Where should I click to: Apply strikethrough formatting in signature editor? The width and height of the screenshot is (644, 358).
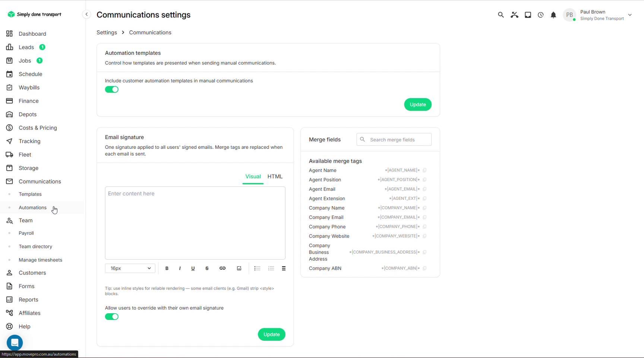tap(207, 268)
